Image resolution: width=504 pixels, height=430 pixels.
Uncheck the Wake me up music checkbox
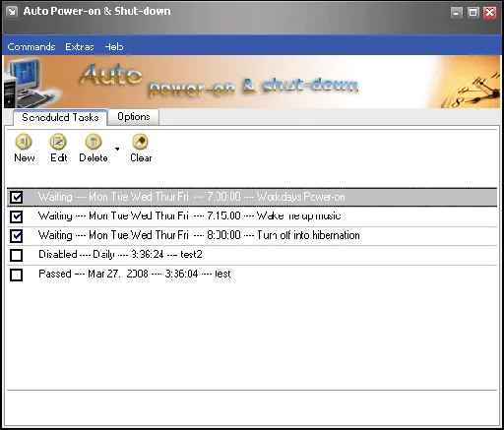(x=16, y=216)
